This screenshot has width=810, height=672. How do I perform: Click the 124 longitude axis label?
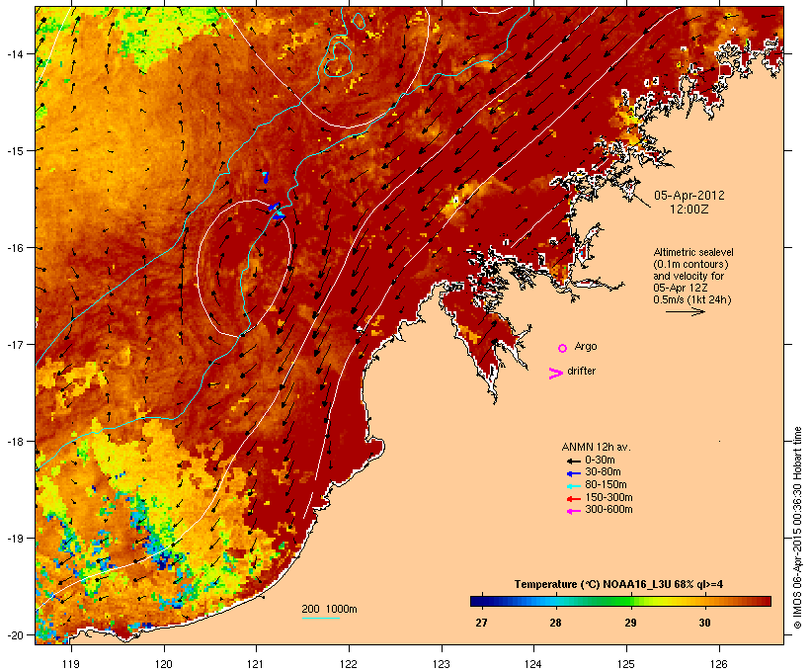pyautogui.click(x=533, y=664)
